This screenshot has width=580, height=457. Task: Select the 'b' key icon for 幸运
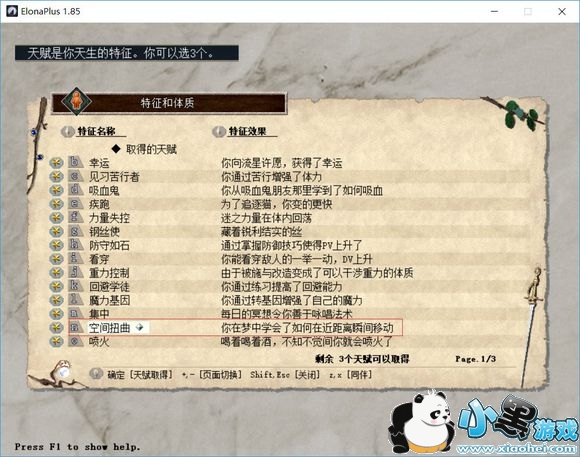click(x=75, y=162)
